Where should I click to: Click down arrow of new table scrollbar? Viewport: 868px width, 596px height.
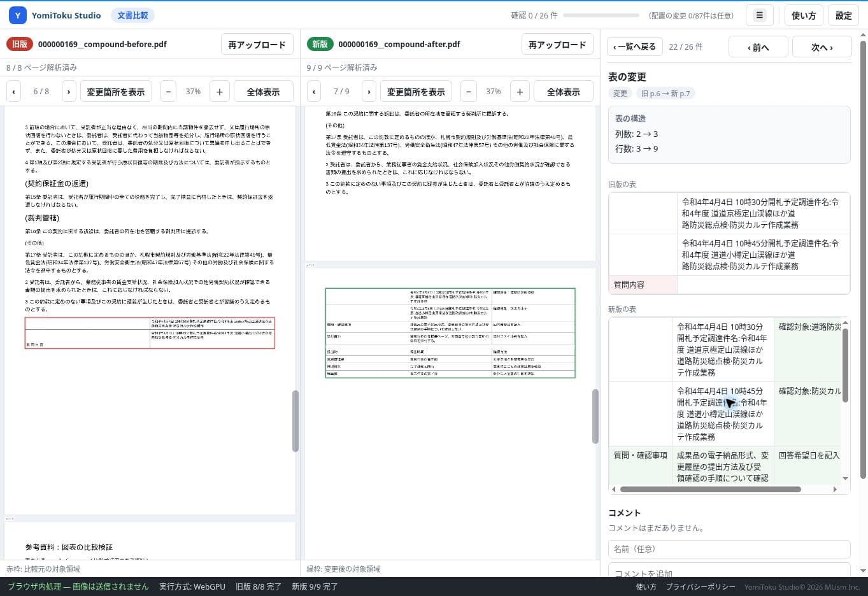(845, 479)
